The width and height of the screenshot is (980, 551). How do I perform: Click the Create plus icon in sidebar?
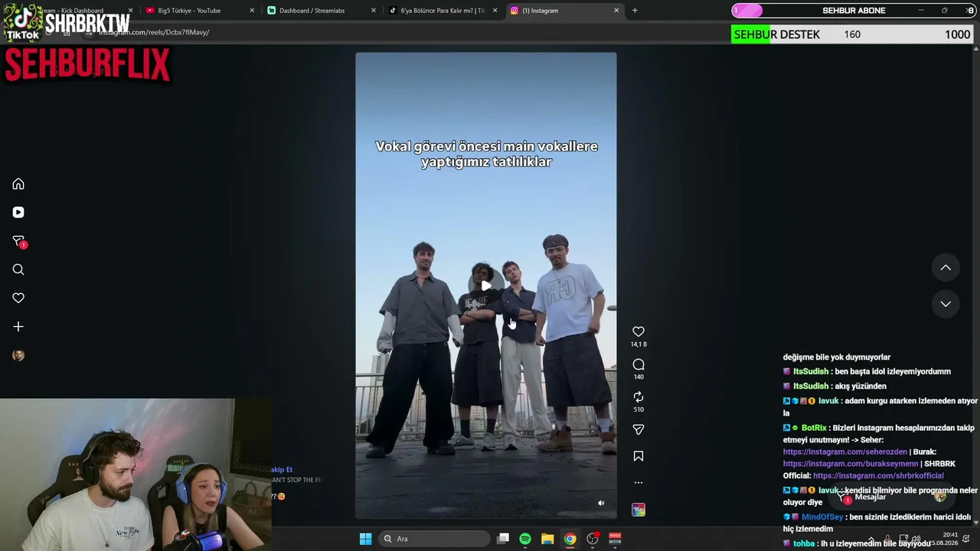18,327
